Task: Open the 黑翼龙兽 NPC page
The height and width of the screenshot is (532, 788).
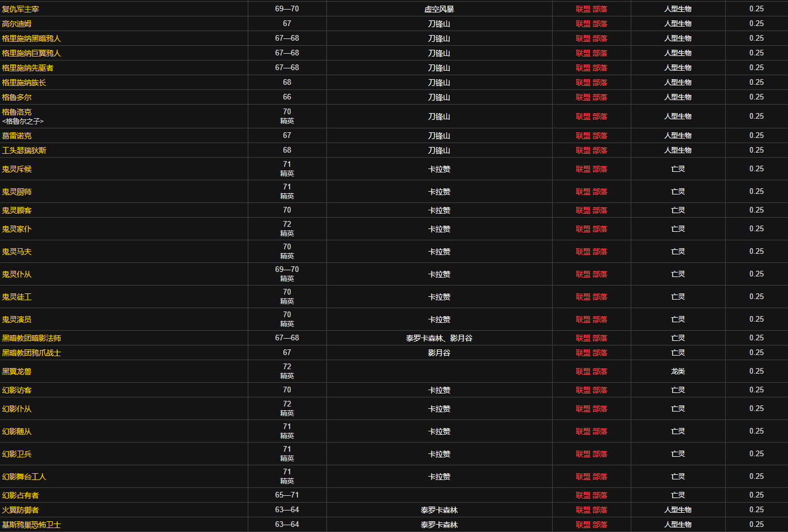Action: point(17,371)
